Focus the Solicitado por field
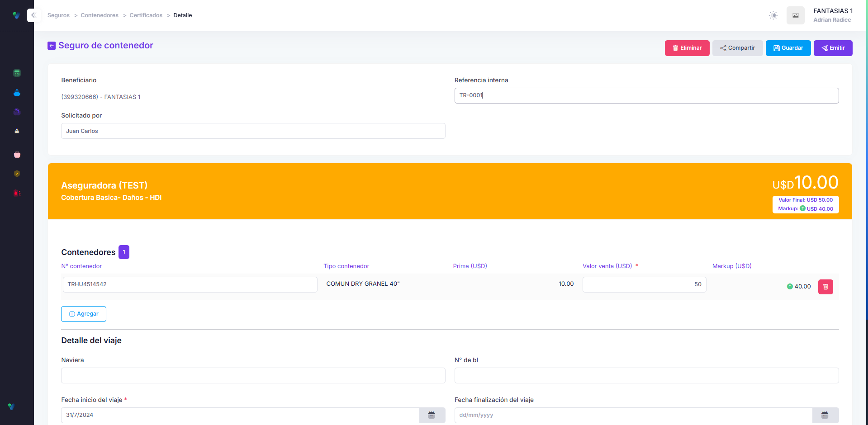868x425 pixels. [253, 131]
